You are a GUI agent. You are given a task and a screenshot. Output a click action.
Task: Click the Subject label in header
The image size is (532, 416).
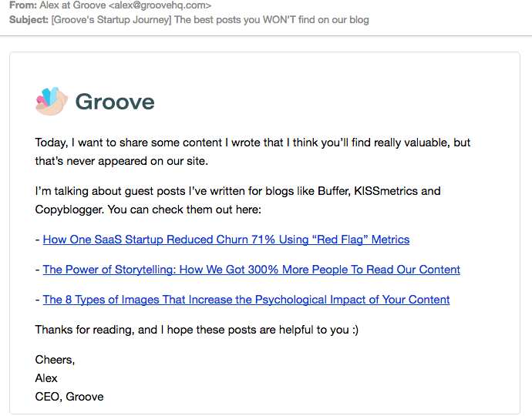(29, 19)
